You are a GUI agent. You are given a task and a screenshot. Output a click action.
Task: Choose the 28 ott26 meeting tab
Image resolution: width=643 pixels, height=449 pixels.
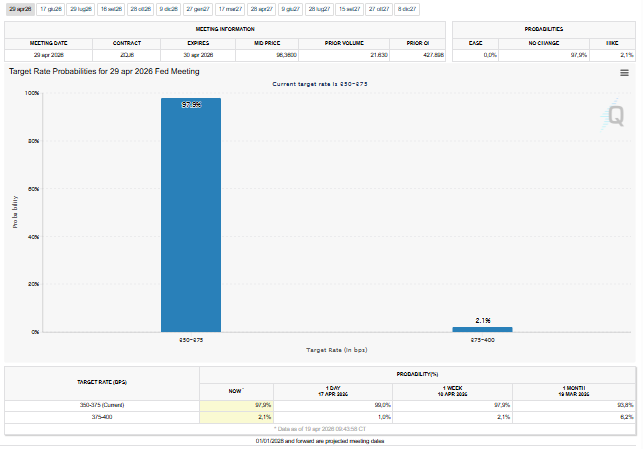pos(141,8)
